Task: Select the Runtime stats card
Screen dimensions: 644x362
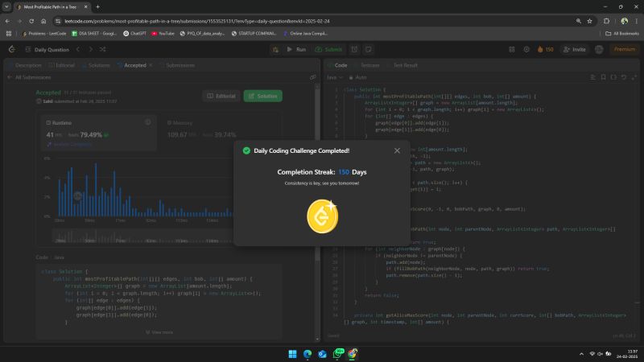Action: tap(98, 133)
